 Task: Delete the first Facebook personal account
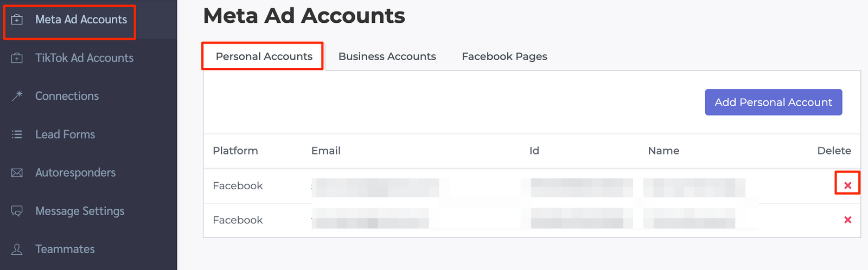click(x=847, y=185)
